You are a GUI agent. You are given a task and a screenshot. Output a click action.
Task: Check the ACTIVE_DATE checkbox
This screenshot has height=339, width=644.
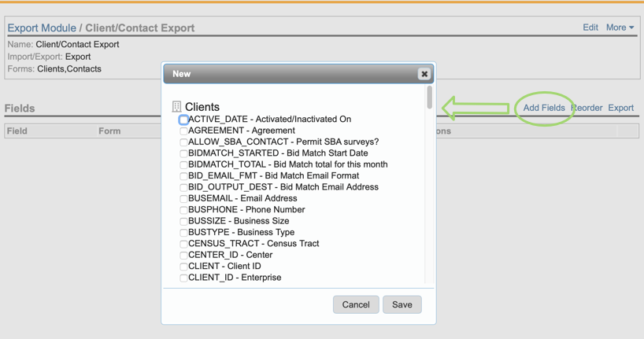click(x=183, y=120)
